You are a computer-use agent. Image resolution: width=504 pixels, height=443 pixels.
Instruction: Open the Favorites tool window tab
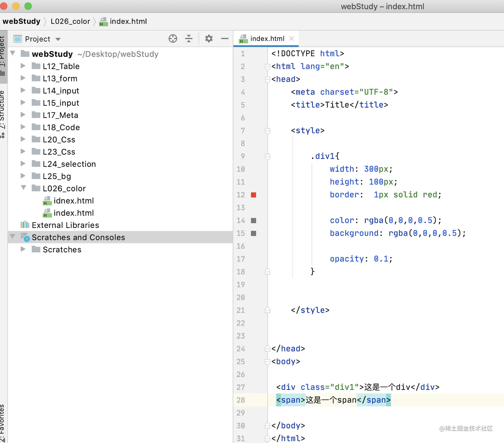point(3,423)
